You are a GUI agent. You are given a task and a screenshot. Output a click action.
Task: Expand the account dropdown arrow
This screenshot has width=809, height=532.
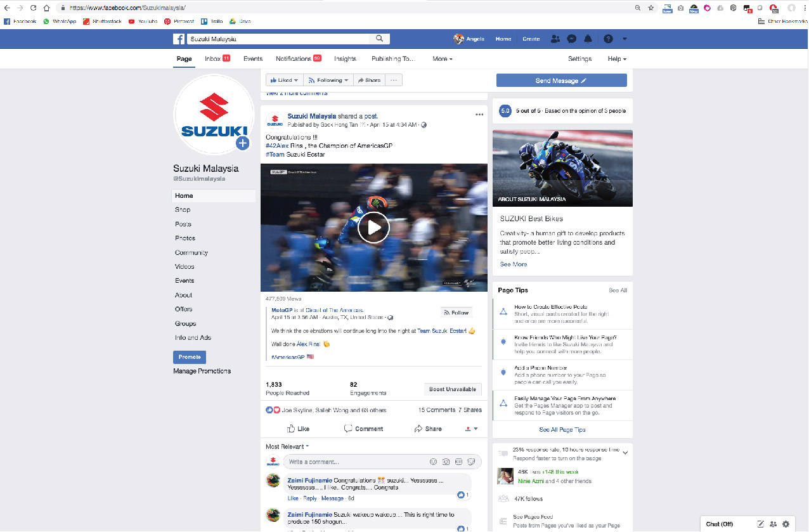click(625, 39)
